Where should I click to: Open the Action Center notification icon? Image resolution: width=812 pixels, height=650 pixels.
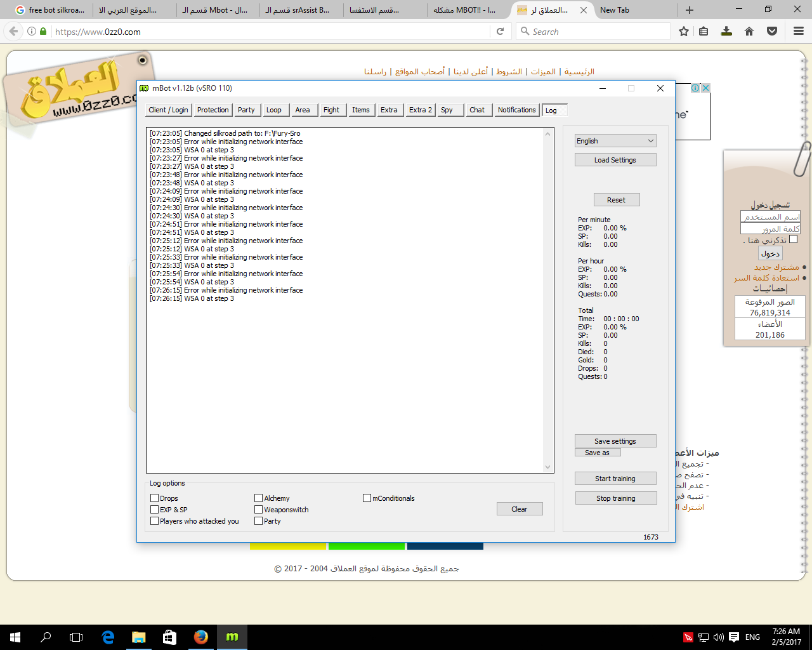(734, 637)
